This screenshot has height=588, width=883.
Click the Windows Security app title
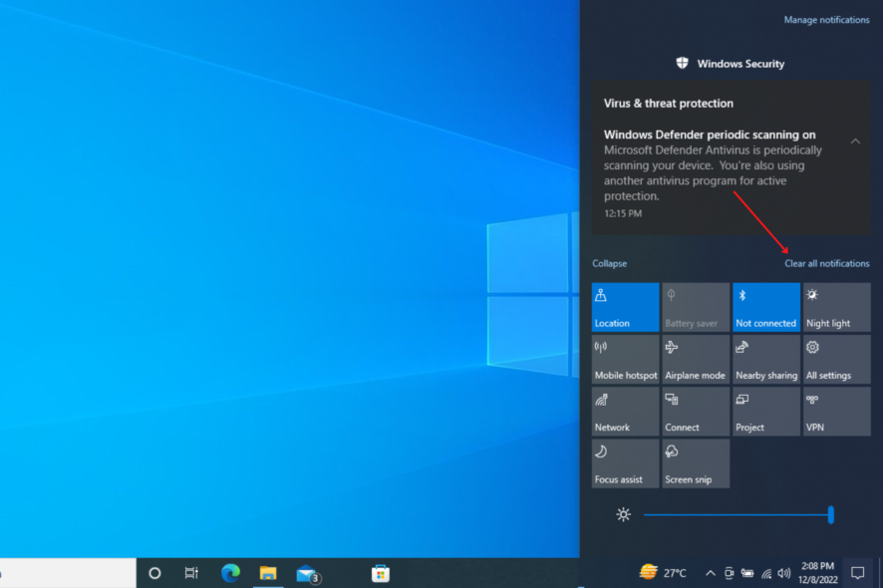click(x=740, y=64)
